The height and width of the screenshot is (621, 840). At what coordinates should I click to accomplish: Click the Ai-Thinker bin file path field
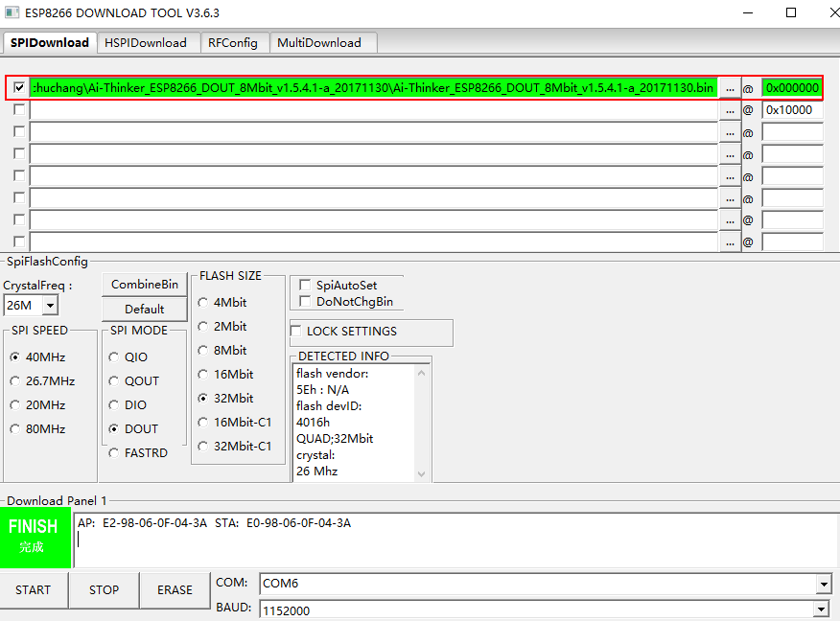coord(373,88)
